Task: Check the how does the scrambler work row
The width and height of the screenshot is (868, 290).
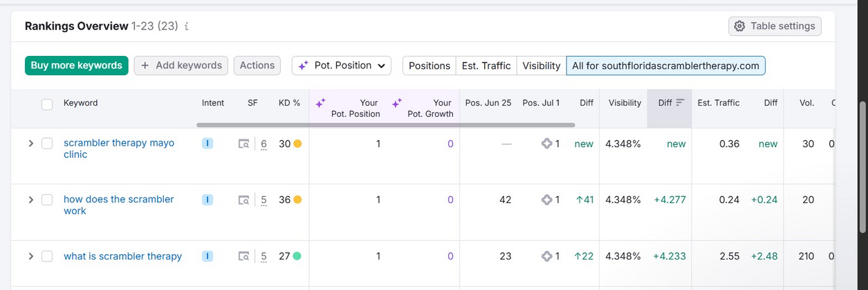Action: pyautogui.click(x=47, y=200)
